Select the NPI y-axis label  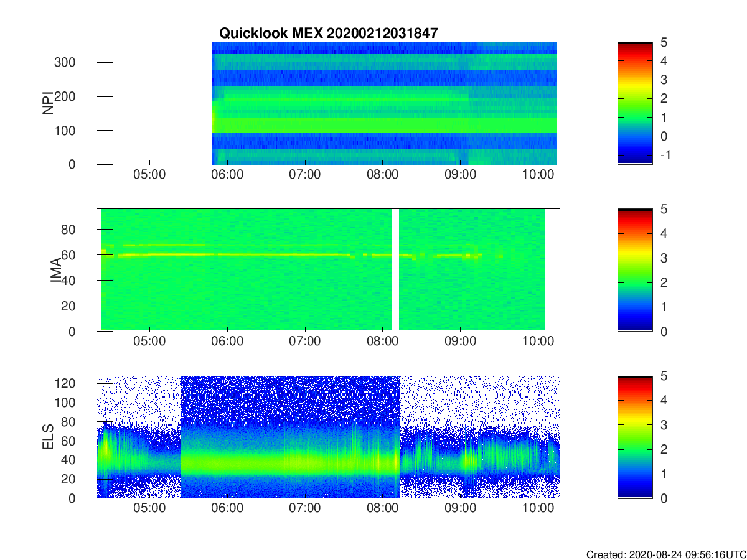(x=47, y=103)
